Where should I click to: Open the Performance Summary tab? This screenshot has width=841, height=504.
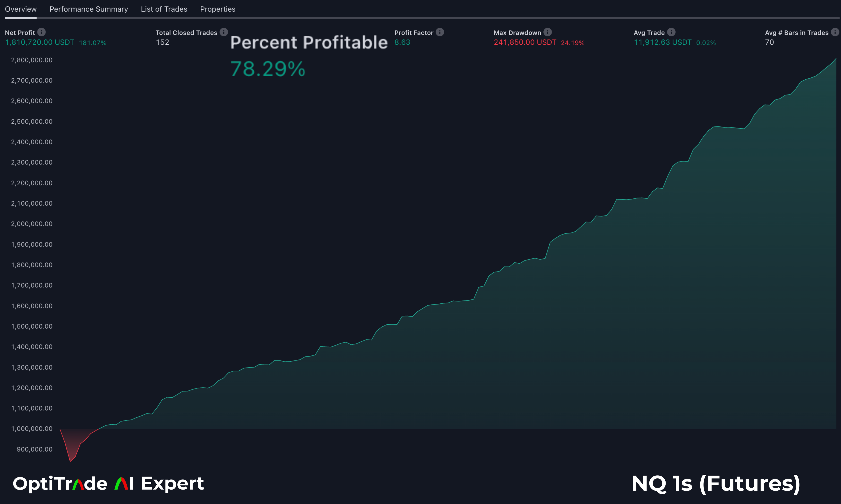click(89, 9)
